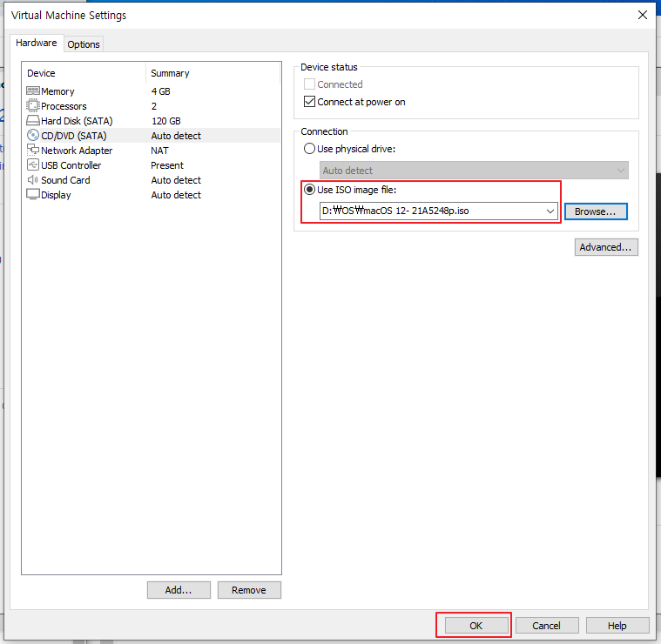Click the USB Controller icon
The height and width of the screenshot is (644, 661).
click(x=33, y=164)
